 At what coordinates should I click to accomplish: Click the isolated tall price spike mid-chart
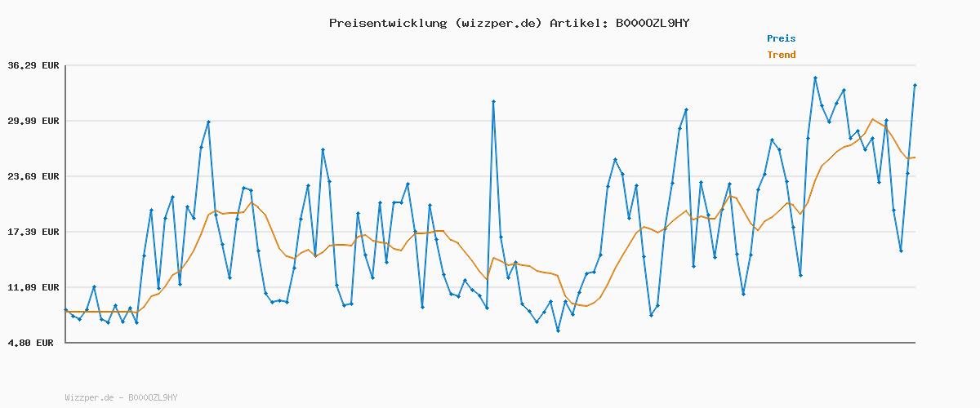493,101
